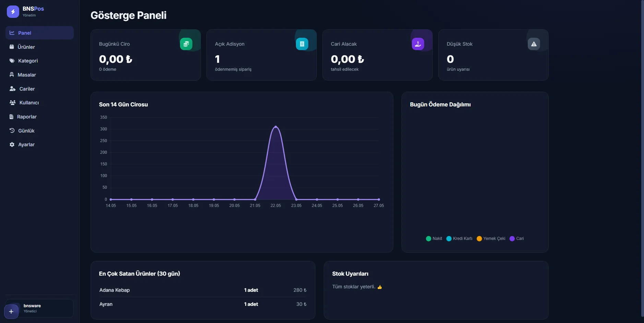Click the green coins icon on Bugünkü Ciro

pos(186,44)
